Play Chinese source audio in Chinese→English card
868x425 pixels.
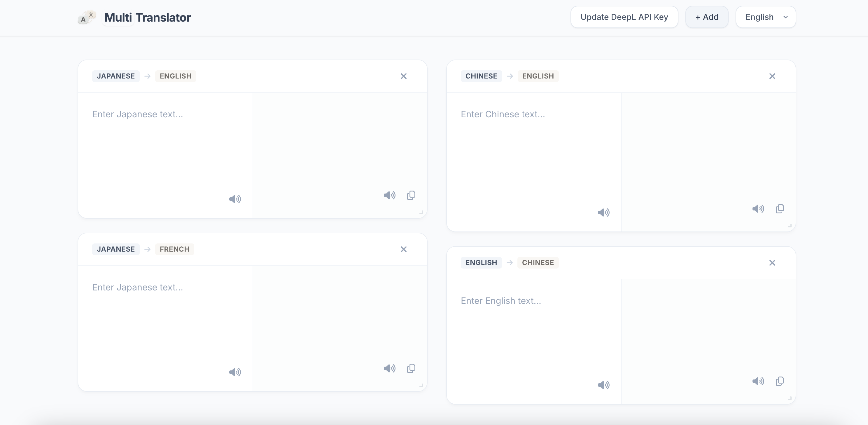click(603, 212)
